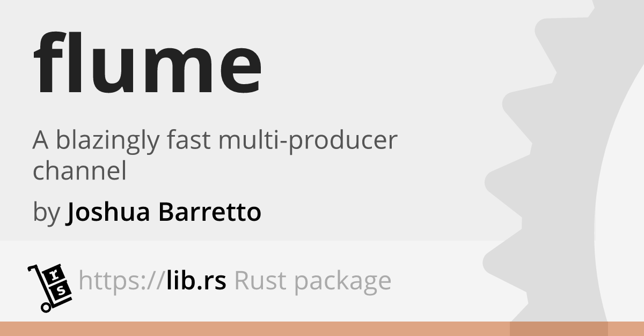Click the first name 'Joshua'
The height and width of the screenshot is (336, 644).
click(x=108, y=213)
